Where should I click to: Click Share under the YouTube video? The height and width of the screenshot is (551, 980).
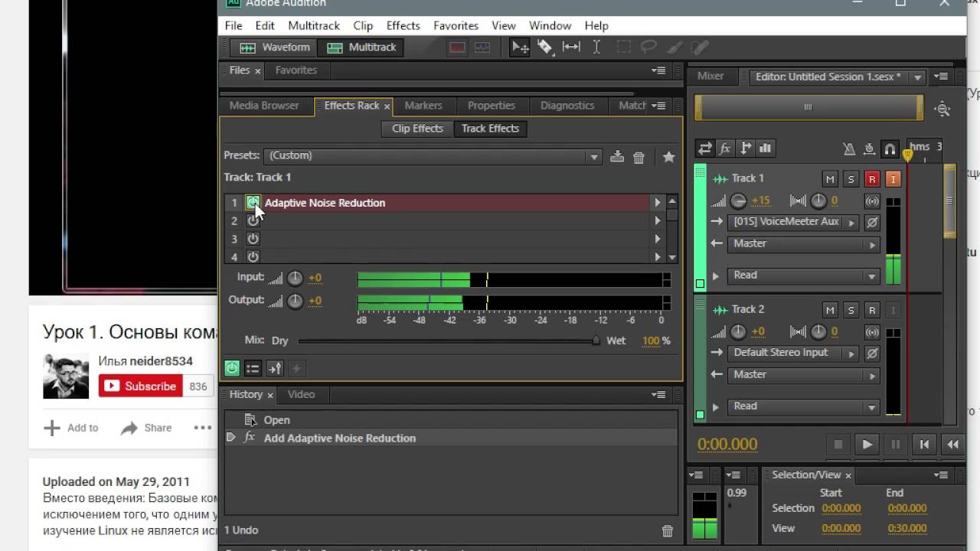point(146,428)
